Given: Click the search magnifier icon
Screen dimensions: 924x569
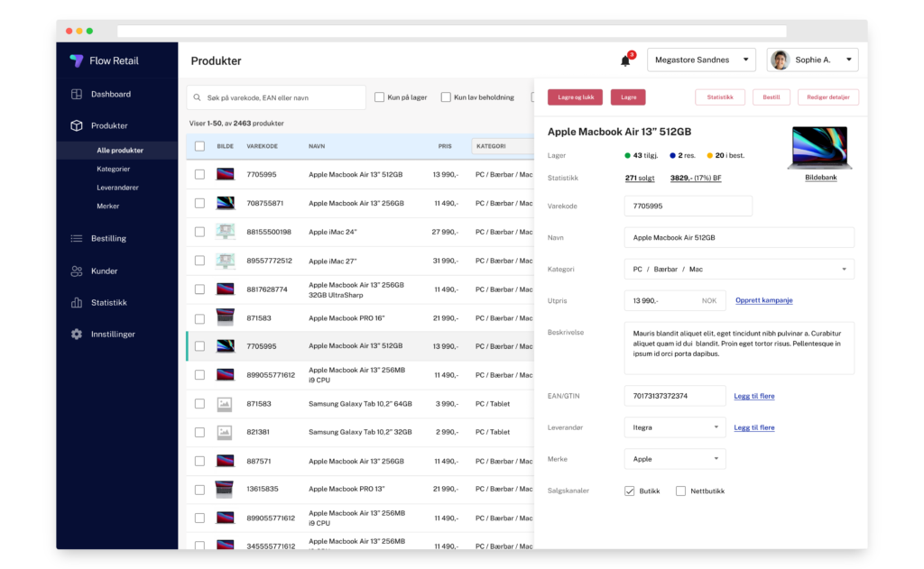Looking at the screenshot, I should [x=198, y=97].
